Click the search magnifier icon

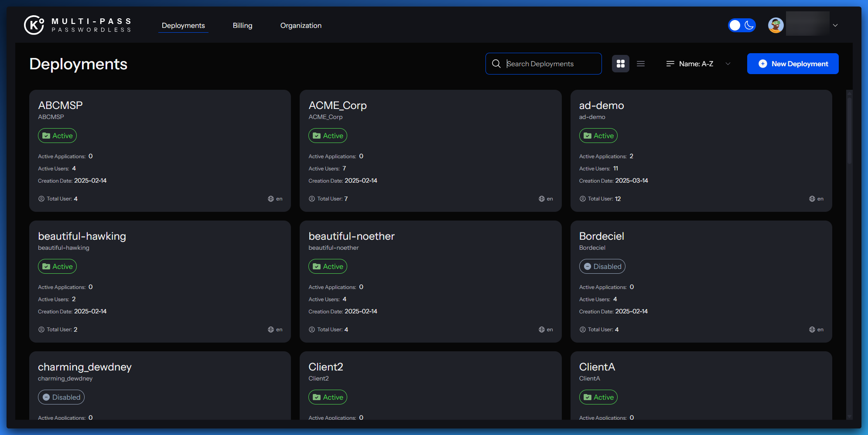tap(496, 64)
